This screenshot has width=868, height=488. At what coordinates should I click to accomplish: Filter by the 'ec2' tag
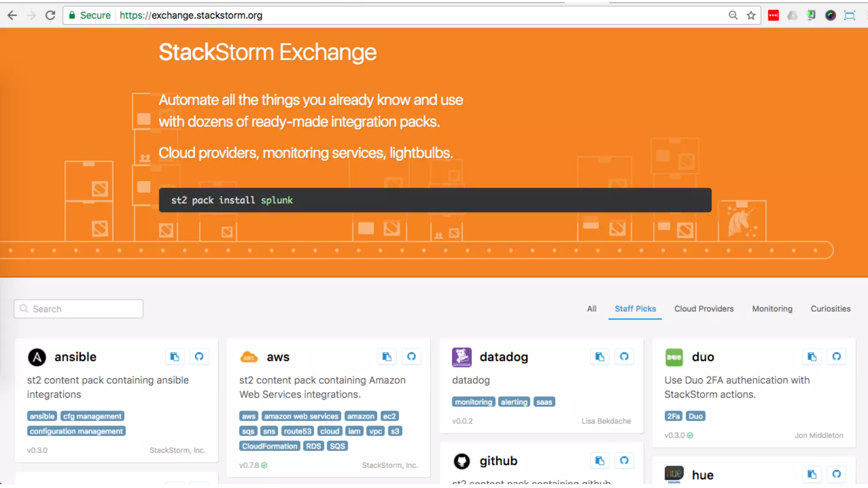tap(389, 416)
